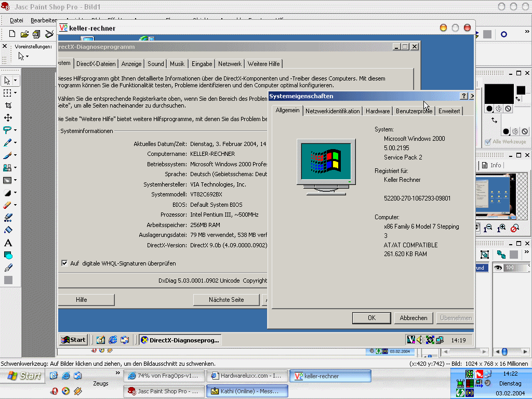Select the dotted-rectangle Deform tool
Viewport: 532px width, 399px height.
7,92
